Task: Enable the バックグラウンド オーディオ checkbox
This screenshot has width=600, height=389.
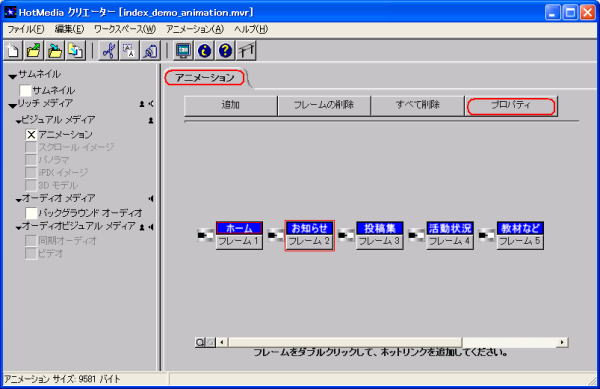Action: [31, 213]
